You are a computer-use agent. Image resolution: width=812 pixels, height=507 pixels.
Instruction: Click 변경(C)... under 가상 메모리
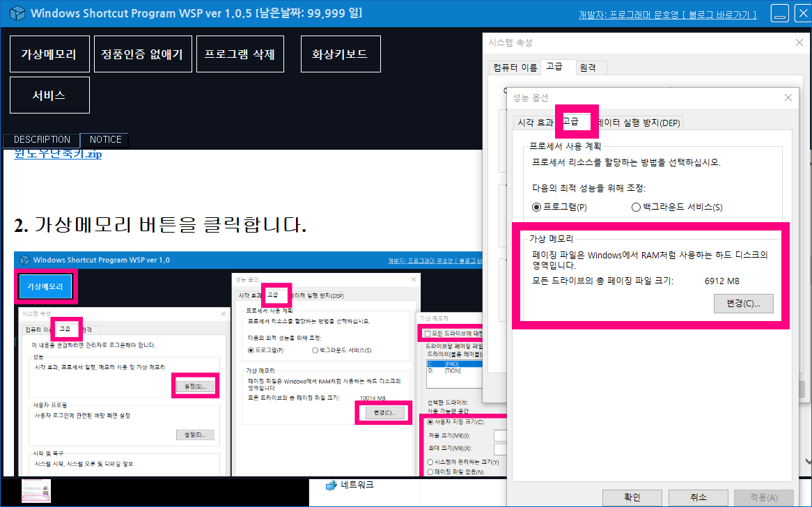click(743, 304)
